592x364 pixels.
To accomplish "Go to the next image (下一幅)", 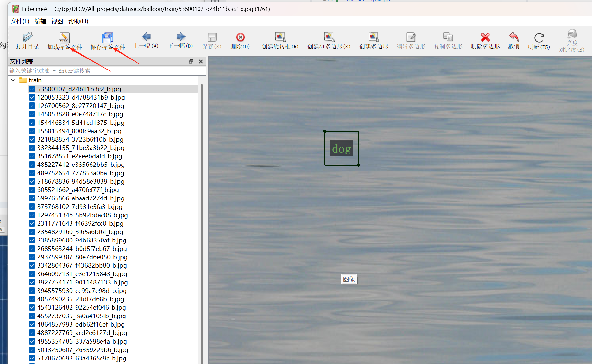I will (180, 37).
